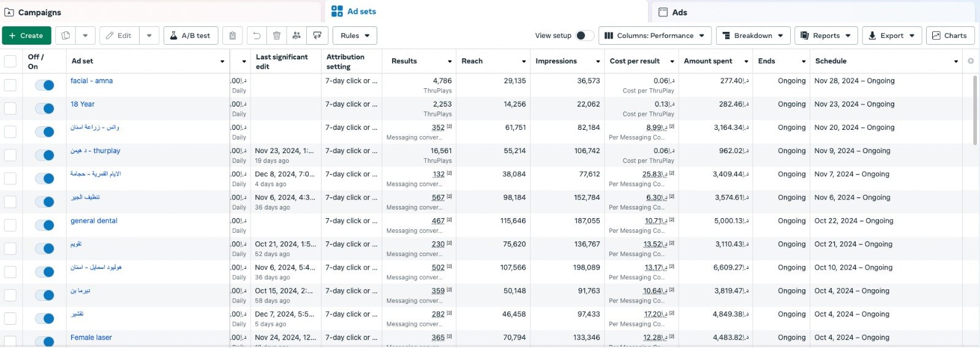Click the preview exchange icon beside audience

[x=317, y=36]
